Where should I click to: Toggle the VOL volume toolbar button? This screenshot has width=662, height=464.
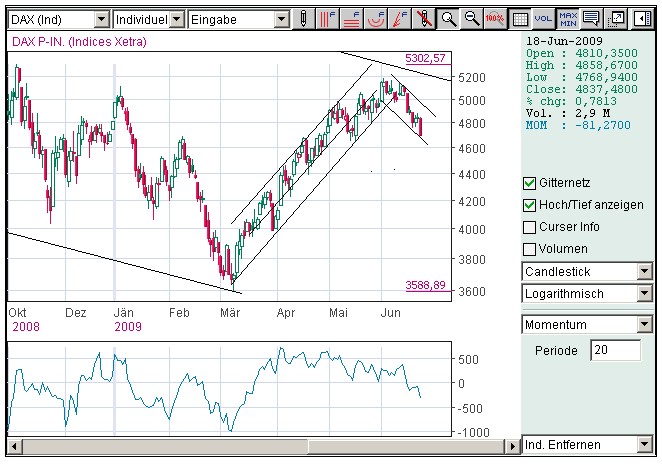point(543,19)
